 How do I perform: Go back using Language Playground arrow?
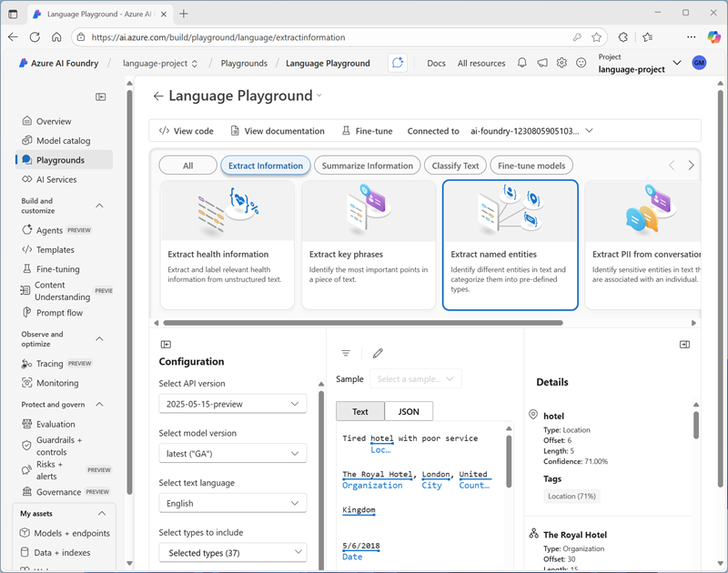point(158,96)
